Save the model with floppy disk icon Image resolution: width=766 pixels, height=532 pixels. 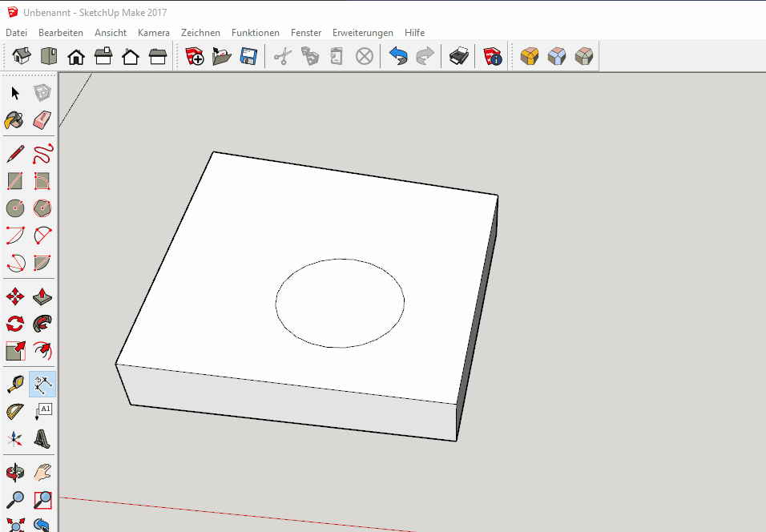click(248, 56)
